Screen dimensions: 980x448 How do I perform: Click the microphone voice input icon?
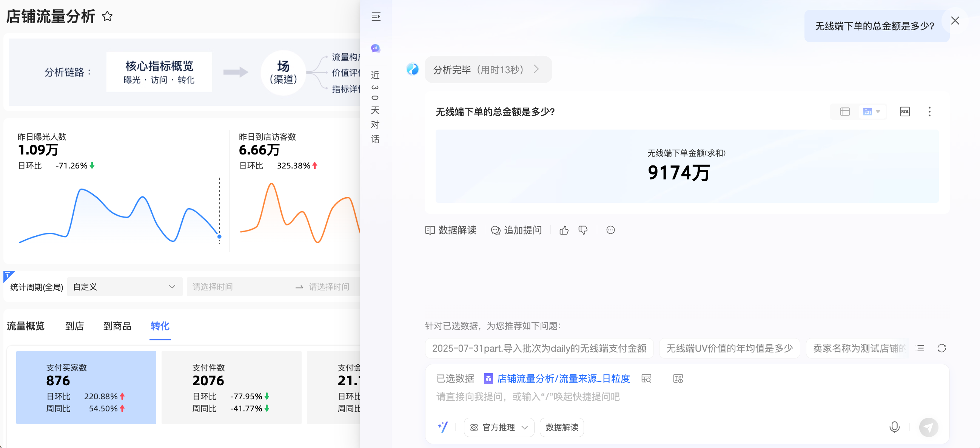894,427
